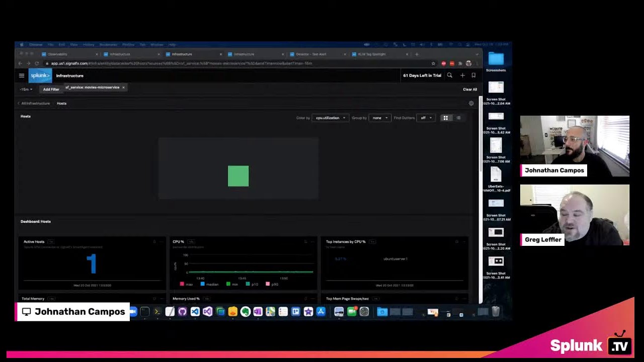Select the green host square in map

(x=238, y=176)
